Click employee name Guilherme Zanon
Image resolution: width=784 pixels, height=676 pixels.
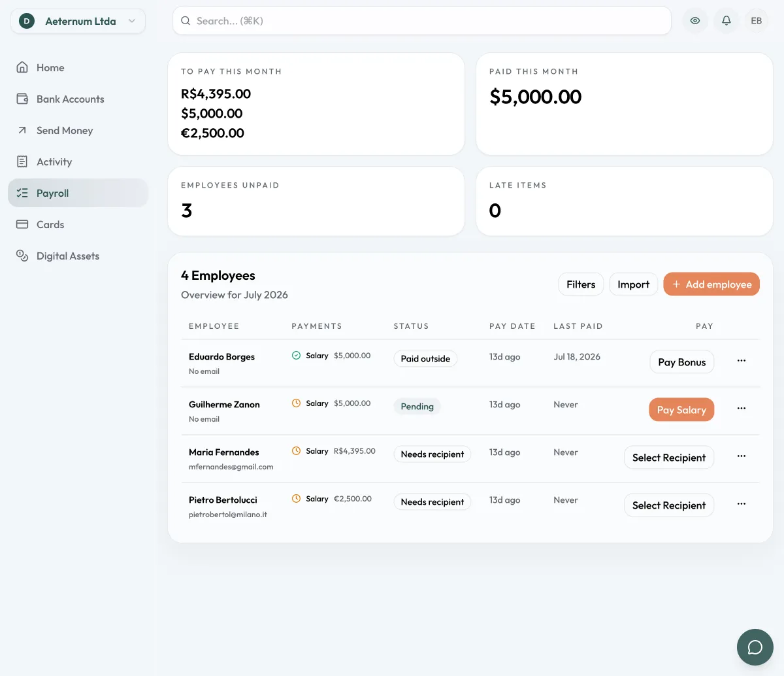[224, 405]
